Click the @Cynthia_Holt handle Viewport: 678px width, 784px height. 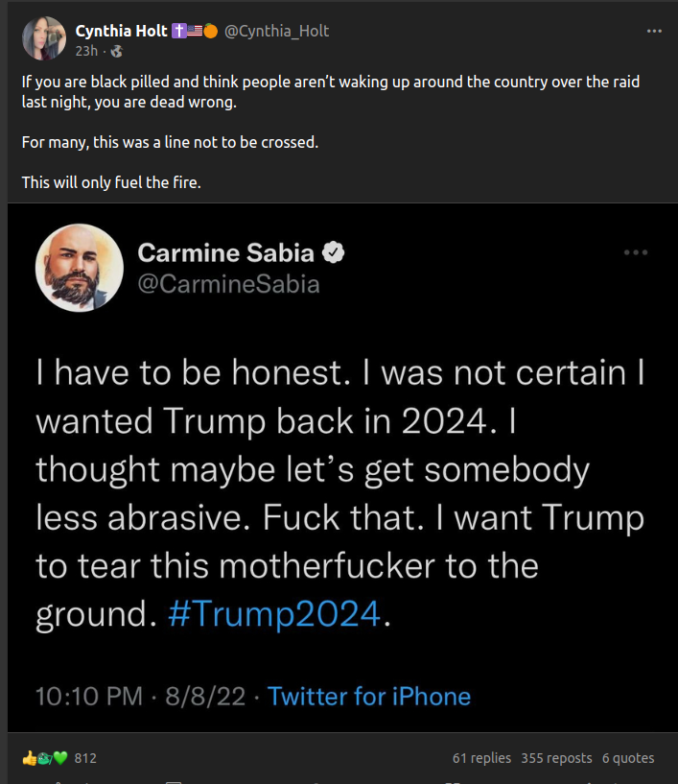click(x=276, y=31)
